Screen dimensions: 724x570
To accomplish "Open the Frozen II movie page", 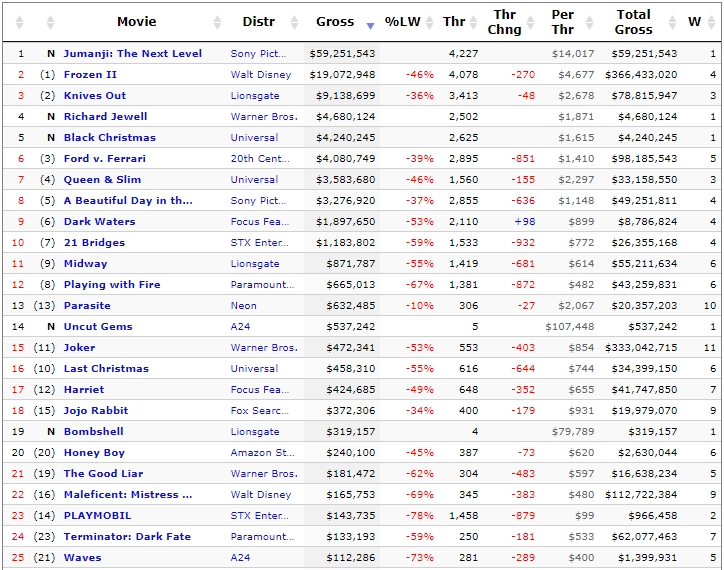I will point(90,74).
